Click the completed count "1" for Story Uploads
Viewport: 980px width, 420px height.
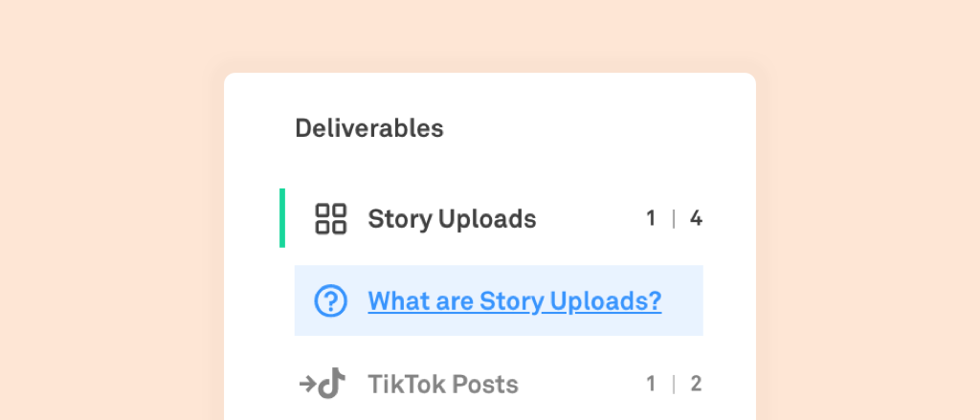tap(651, 219)
